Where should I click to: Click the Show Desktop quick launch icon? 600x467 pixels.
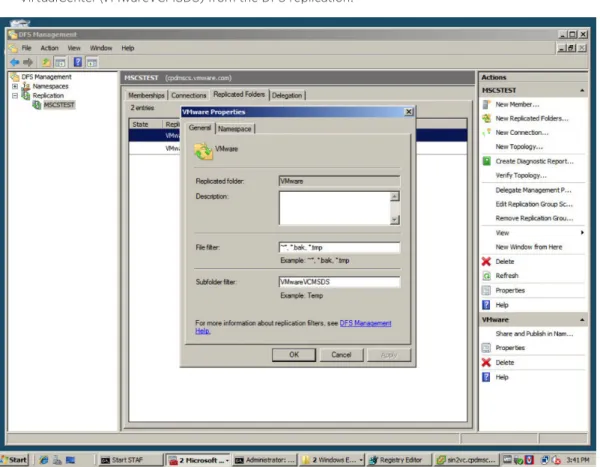(x=70, y=460)
